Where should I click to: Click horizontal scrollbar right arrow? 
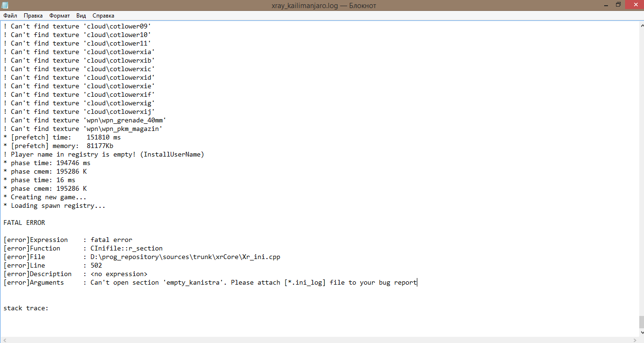(634, 340)
